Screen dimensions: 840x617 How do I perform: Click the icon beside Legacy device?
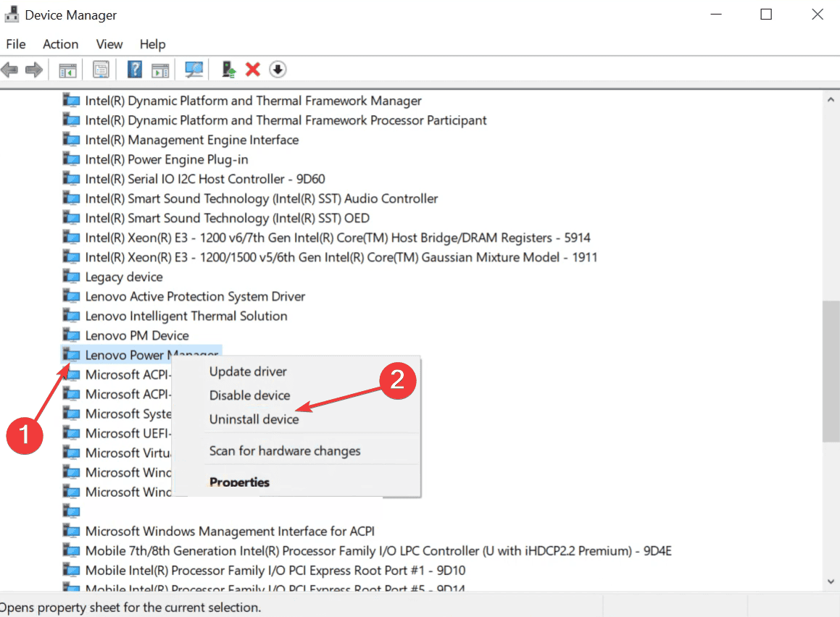pyautogui.click(x=71, y=277)
